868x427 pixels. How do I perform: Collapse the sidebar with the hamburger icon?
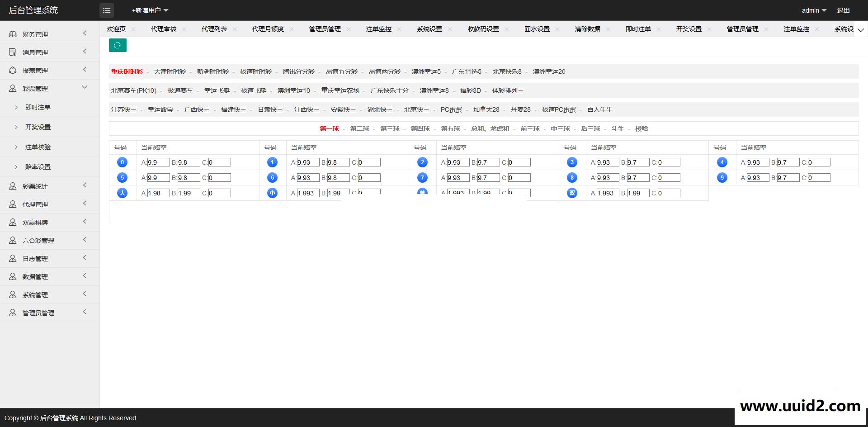tap(107, 10)
